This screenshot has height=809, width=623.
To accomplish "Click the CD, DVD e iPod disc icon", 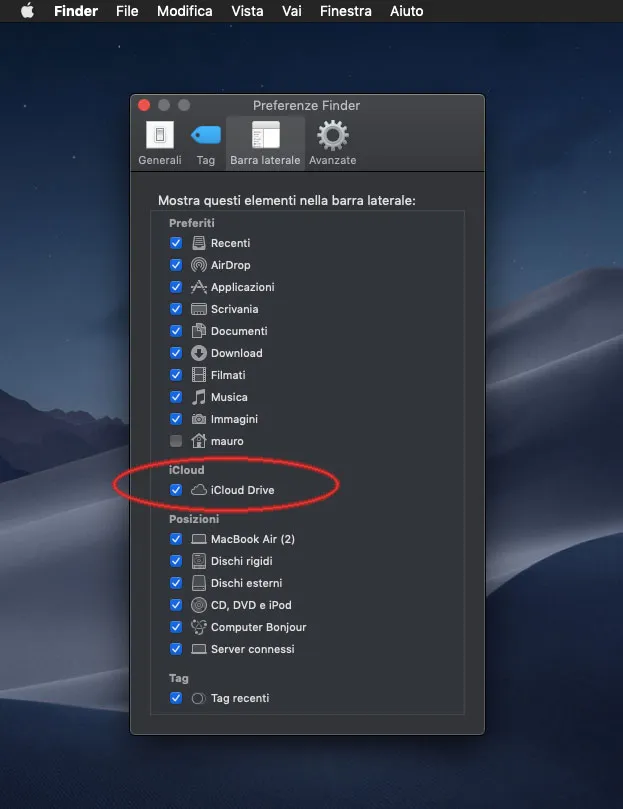I will (199, 605).
